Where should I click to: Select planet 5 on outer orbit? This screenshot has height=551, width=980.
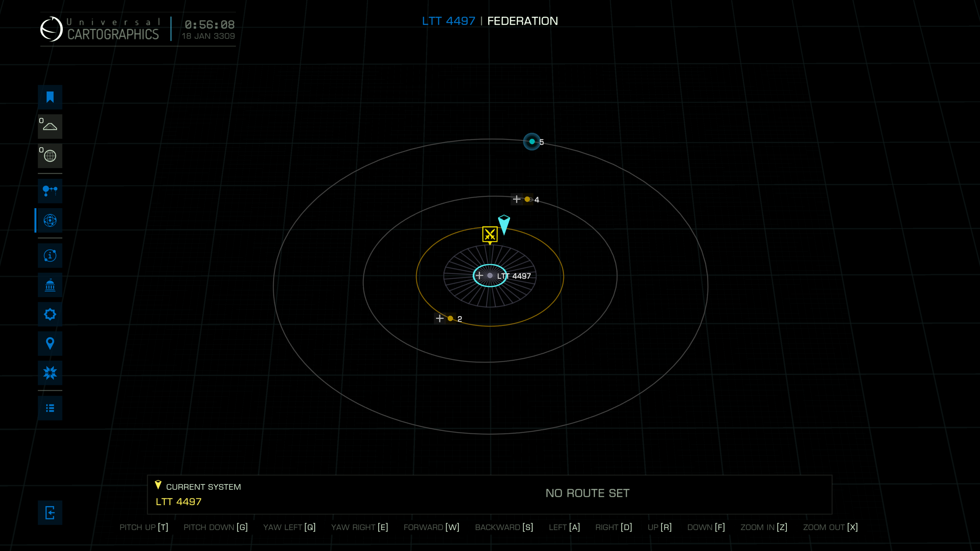pyautogui.click(x=532, y=142)
